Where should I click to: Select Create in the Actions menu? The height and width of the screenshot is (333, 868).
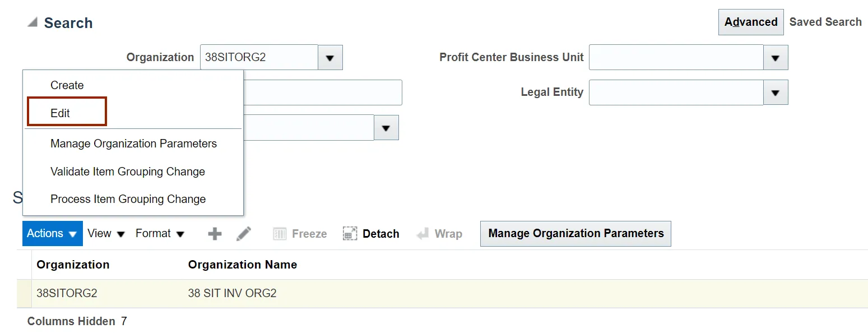pyautogui.click(x=67, y=85)
